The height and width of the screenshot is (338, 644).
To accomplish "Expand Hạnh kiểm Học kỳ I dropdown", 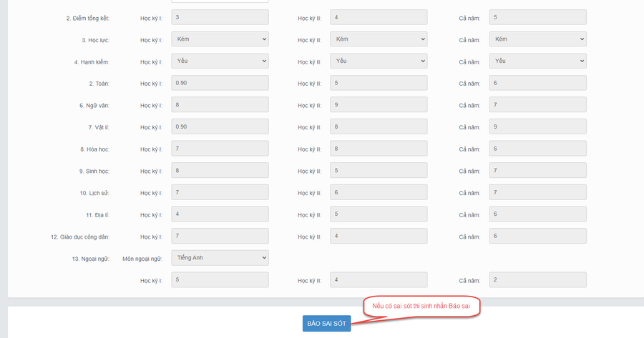I will (220, 61).
